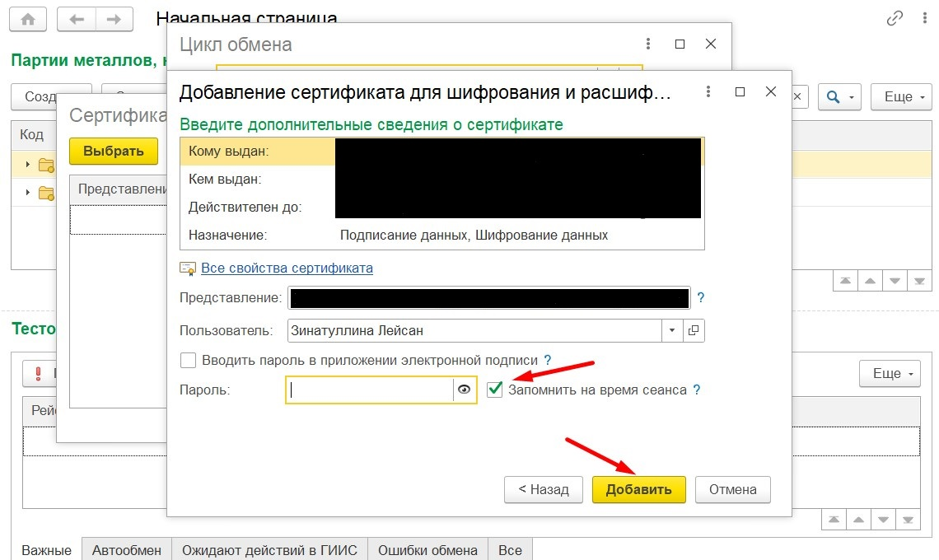Open user card button beside Пользователь
The height and width of the screenshot is (560, 939).
coord(694,330)
